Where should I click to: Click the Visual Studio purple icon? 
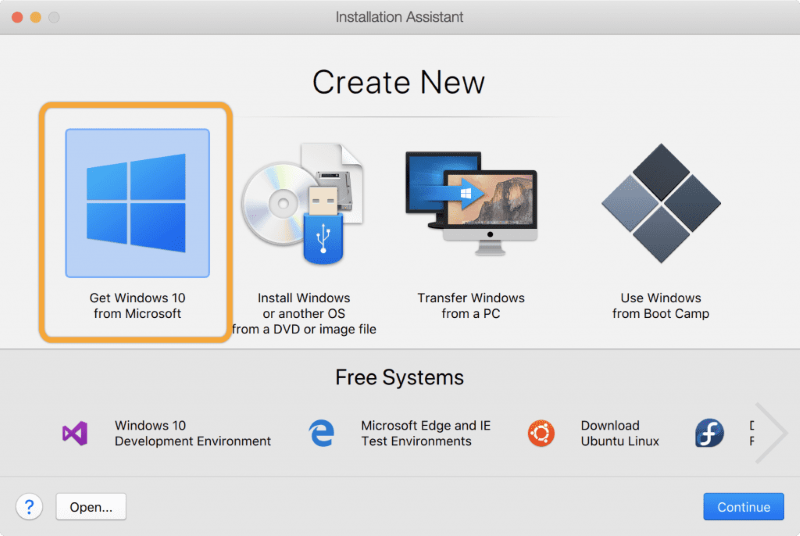point(75,433)
